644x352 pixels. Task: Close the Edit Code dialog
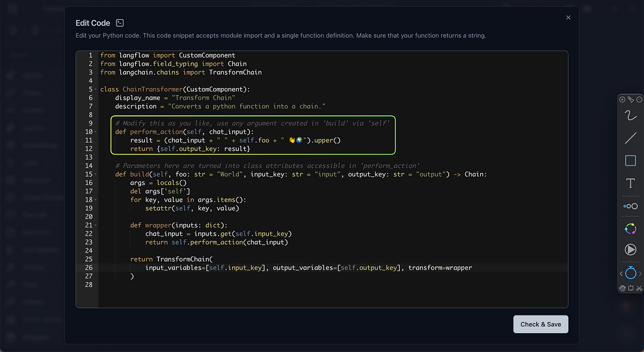pyautogui.click(x=568, y=18)
